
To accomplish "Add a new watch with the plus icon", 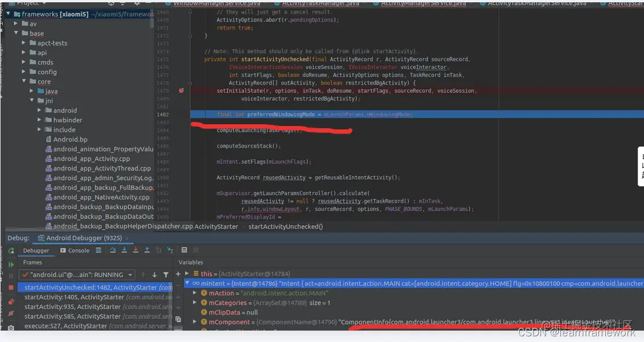I will tap(178, 274).
